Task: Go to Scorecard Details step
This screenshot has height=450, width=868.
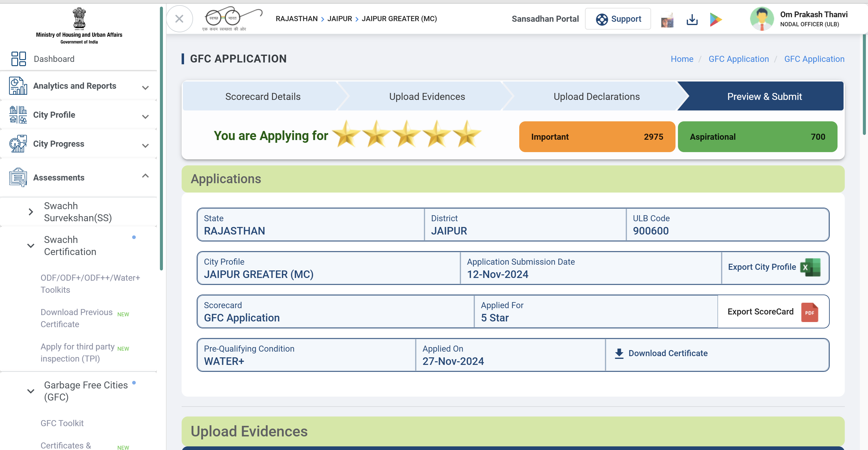Action: coord(262,96)
